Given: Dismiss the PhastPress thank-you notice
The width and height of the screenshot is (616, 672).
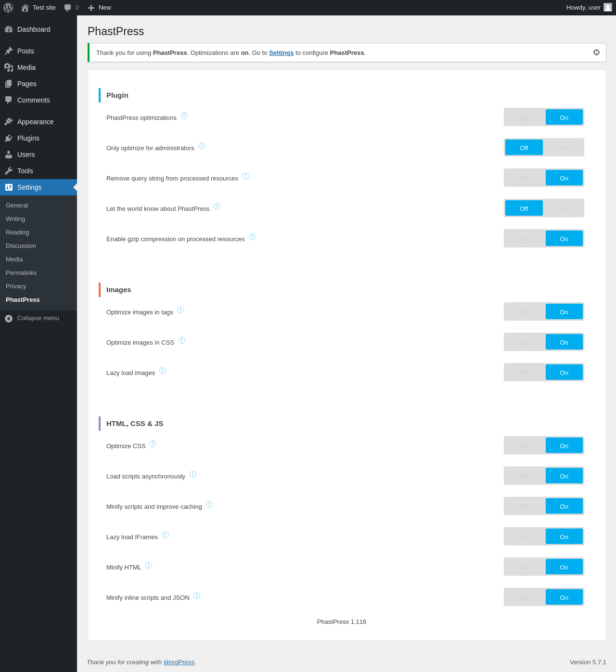Looking at the screenshot, I should (x=596, y=52).
